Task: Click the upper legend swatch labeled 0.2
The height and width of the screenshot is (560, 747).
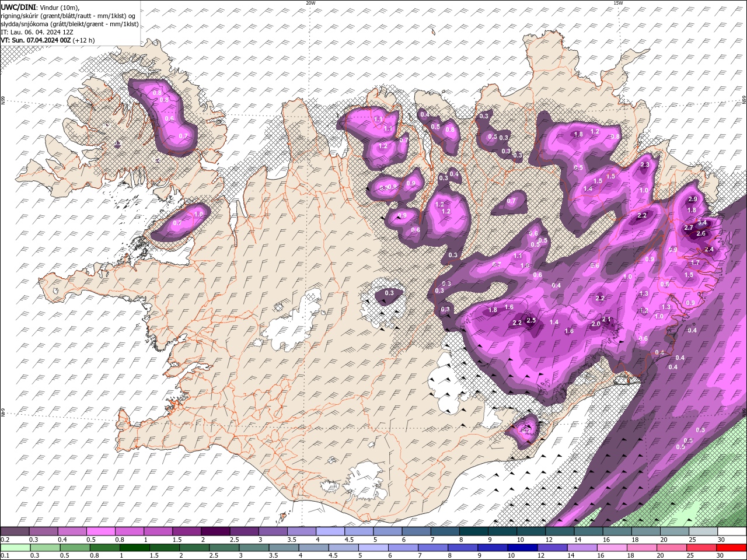Action: click(15, 531)
